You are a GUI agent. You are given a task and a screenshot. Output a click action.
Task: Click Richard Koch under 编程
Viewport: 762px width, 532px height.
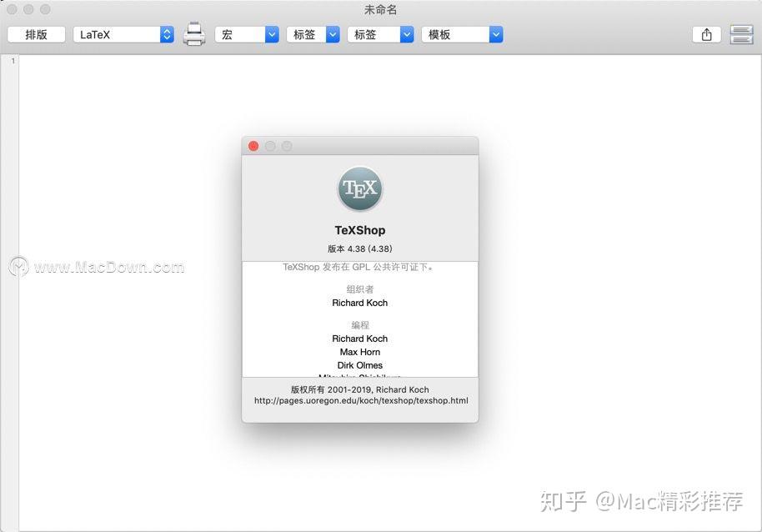point(360,339)
